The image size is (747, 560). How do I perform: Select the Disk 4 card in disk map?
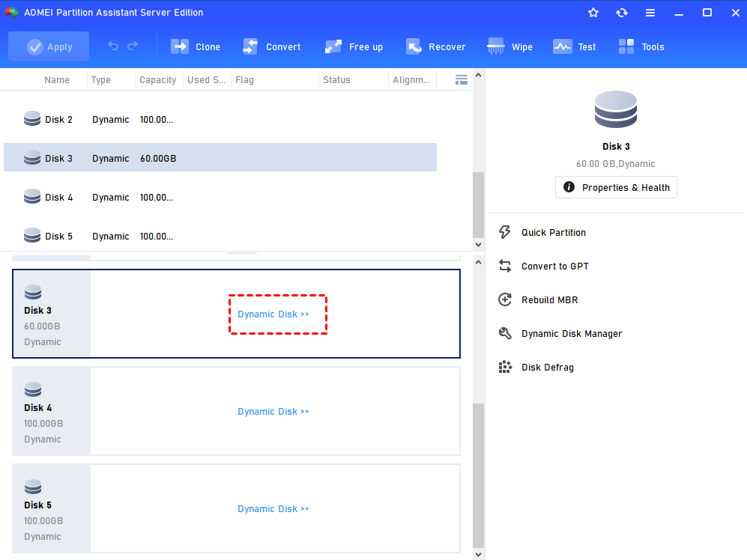pos(236,411)
